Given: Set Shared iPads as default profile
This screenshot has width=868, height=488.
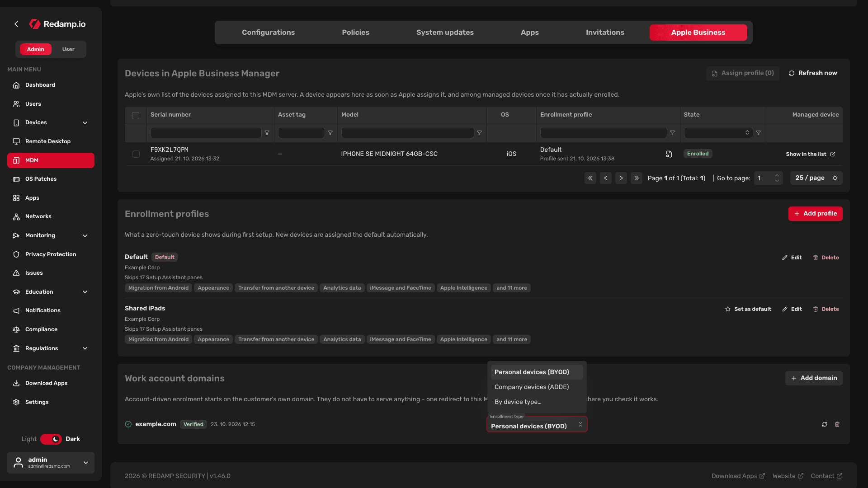Looking at the screenshot, I should click(748, 309).
